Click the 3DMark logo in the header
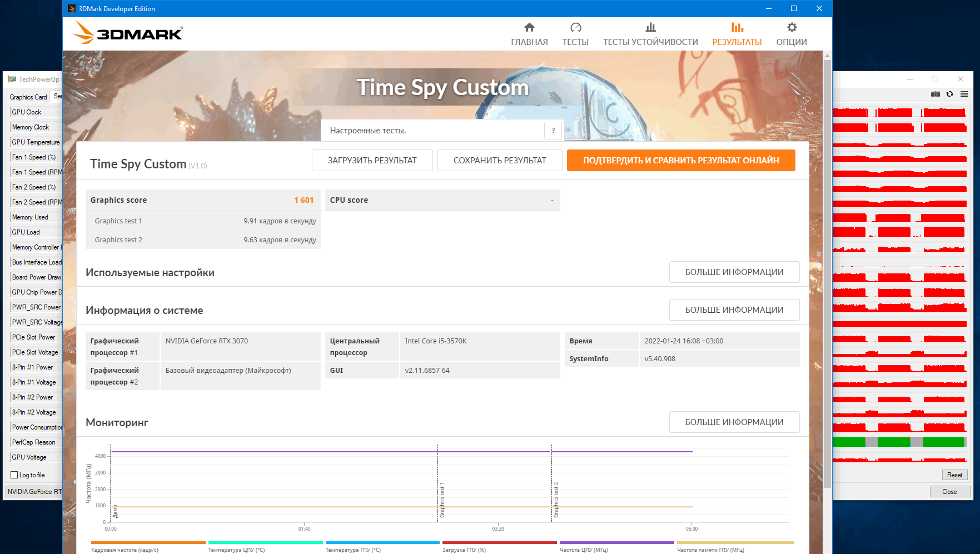The height and width of the screenshot is (554, 980). [x=128, y=33]
